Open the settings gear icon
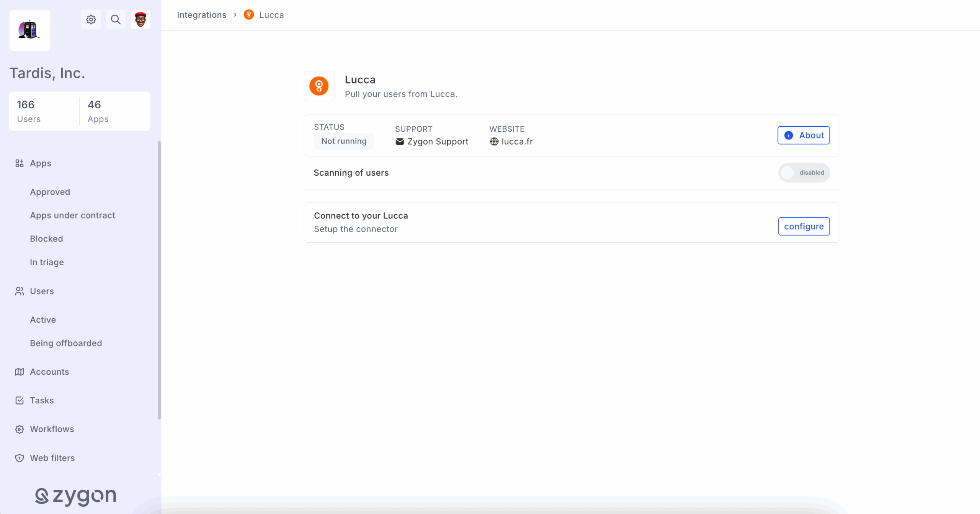 pos(91,20)
